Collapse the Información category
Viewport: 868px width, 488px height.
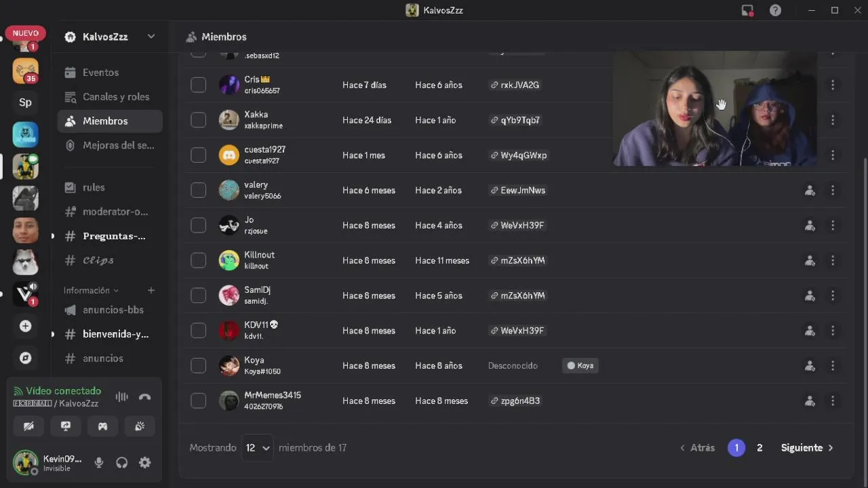tap(91, 290)
